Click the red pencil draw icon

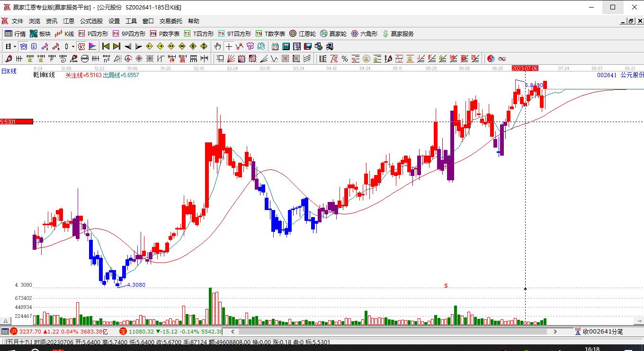tap(8, 59)
